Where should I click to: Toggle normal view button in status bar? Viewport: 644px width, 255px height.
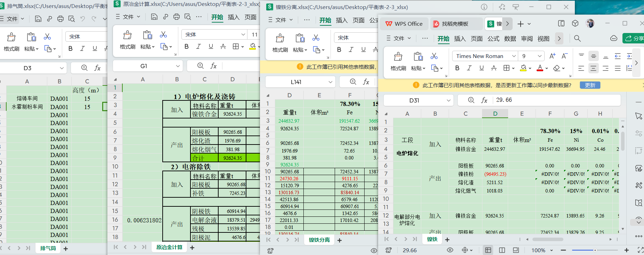point(488,250)
